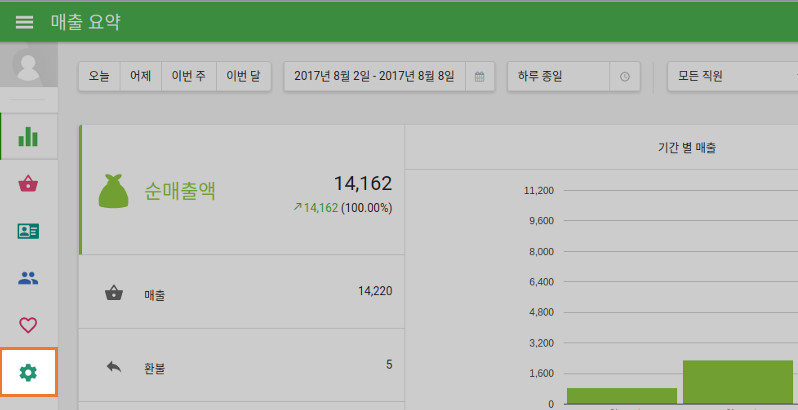The height and width of the screenshot is (410, 798).
Task: Click the calendar icon in date range
Action: [479, 77]
